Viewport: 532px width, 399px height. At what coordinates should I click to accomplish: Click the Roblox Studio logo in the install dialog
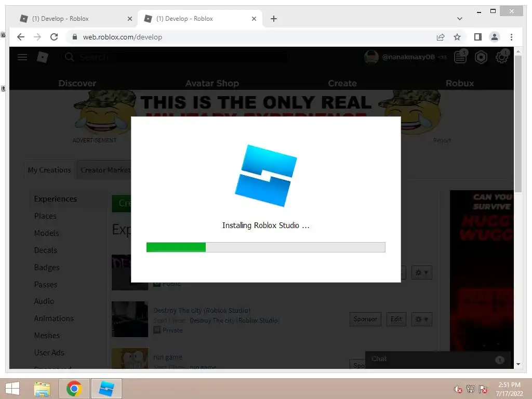(265, 176)
